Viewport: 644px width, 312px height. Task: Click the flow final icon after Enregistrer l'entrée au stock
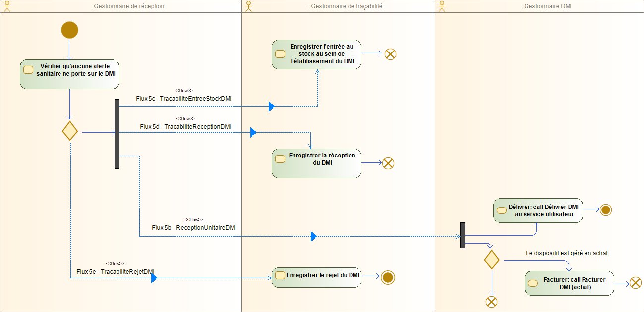tap(390, 54)
